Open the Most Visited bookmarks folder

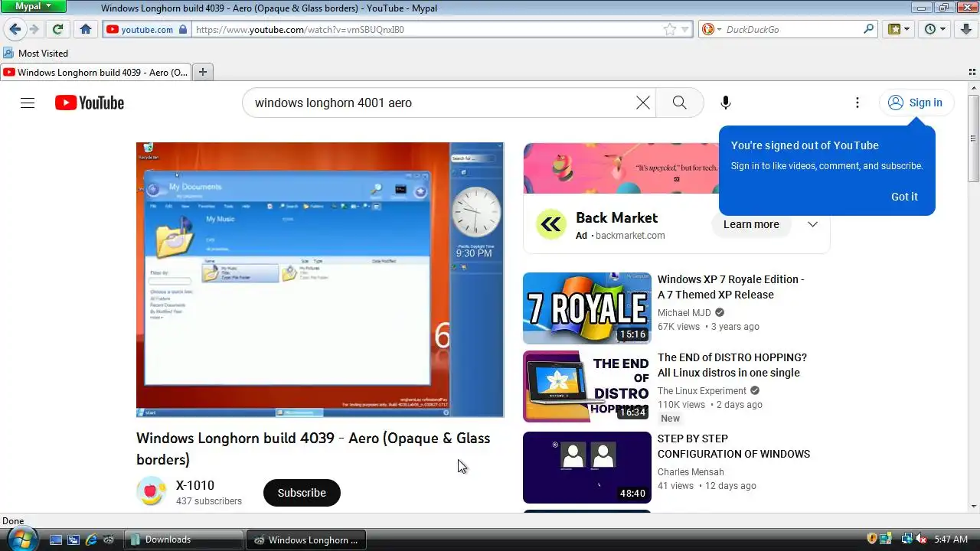click(36, 53)
